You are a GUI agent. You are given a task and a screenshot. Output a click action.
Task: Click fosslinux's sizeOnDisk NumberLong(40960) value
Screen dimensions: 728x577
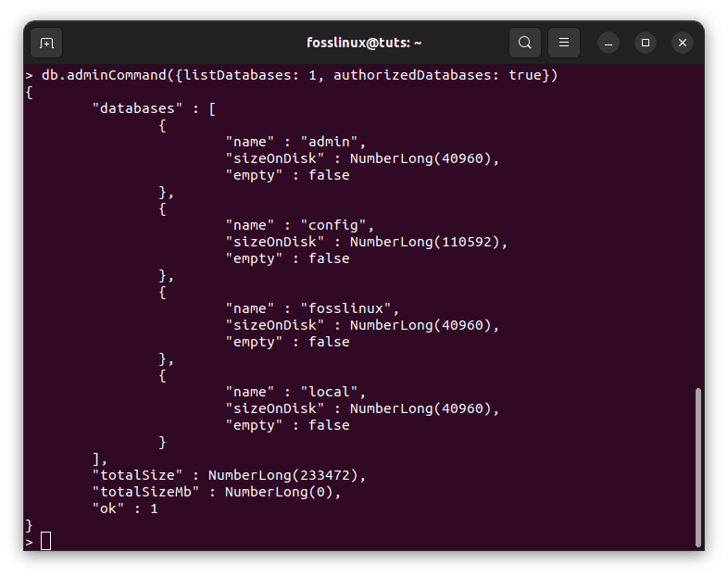(x=420, y=325)
